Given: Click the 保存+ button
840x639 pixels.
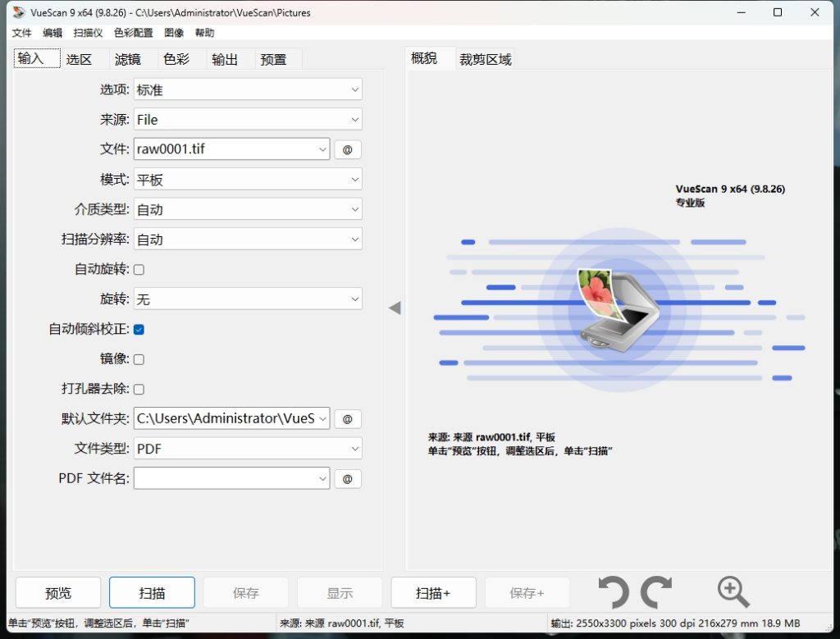Looking at the screenshot, I should tap(527, 592).
